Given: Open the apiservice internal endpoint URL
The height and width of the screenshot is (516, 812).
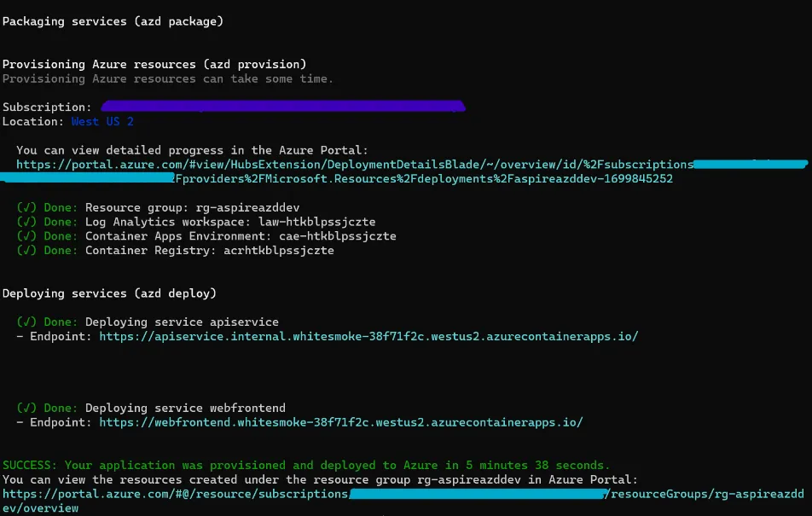Looking at the screenshot, I should [368, 337].
